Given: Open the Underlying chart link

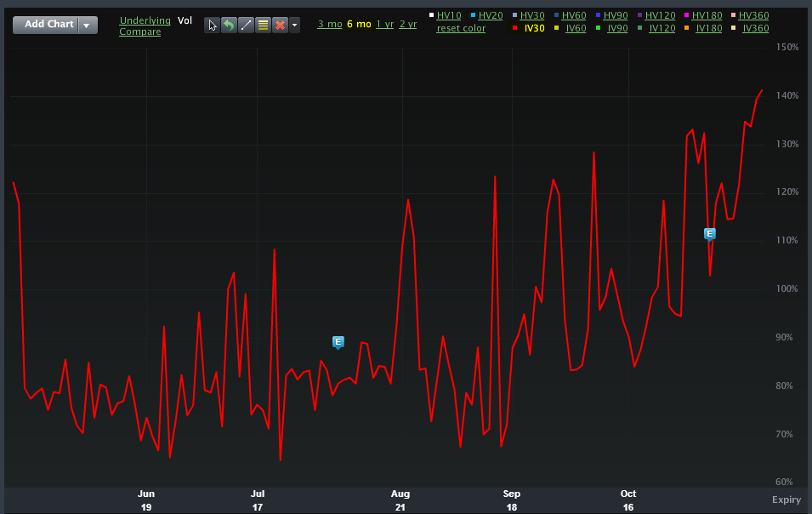Looking at the screenshot, I should click(x=145, y=20).
